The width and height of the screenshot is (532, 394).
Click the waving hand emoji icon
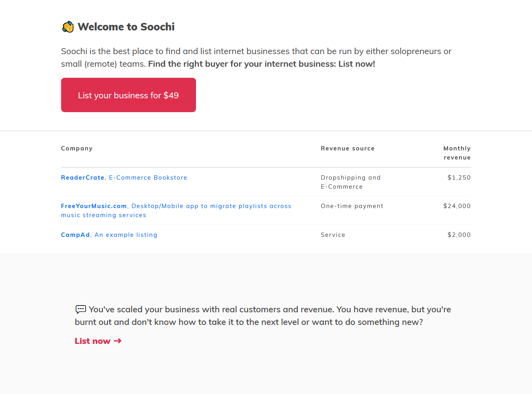click(x=68, y=27)
